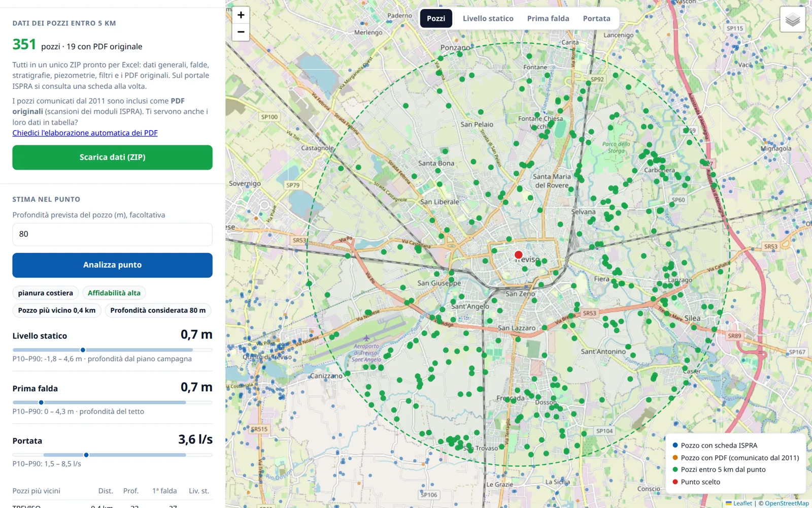Click the 'Silea' map label
This screenshot has width=812, height=508.
click(x=692, y=319)
